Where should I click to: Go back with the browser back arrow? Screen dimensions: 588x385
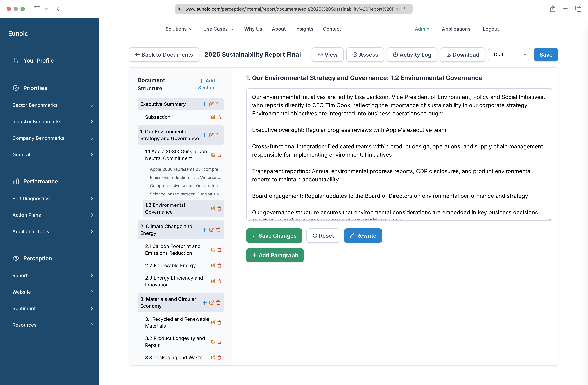[58, 9]
